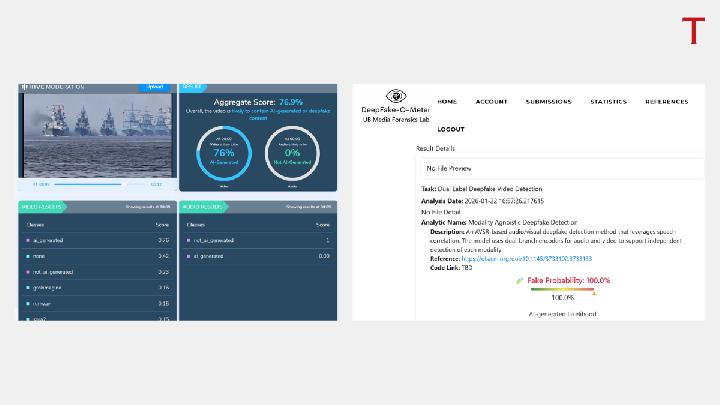
Task: Click the not_ai_generated color marker in audio results
Action: (189, 240)
